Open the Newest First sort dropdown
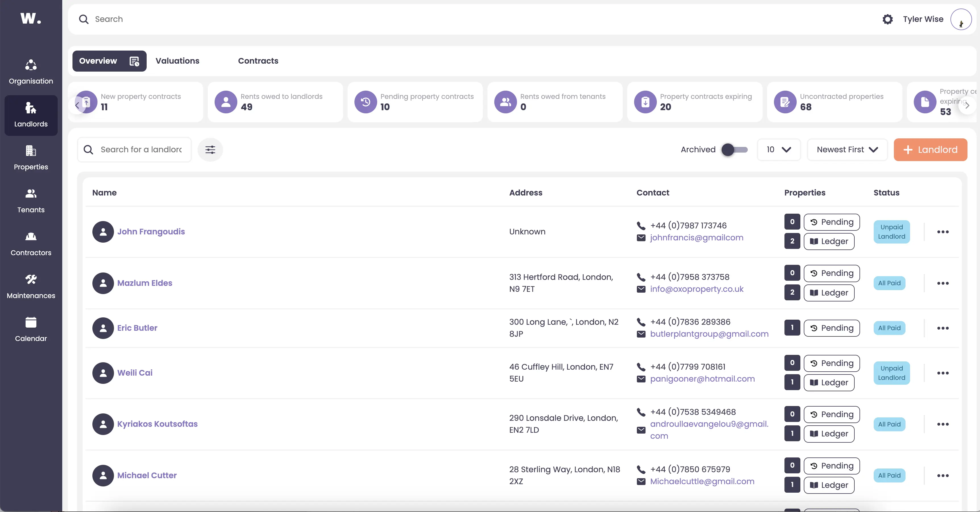Viewport: 980px width, 512px height. (x=847, y=149)
